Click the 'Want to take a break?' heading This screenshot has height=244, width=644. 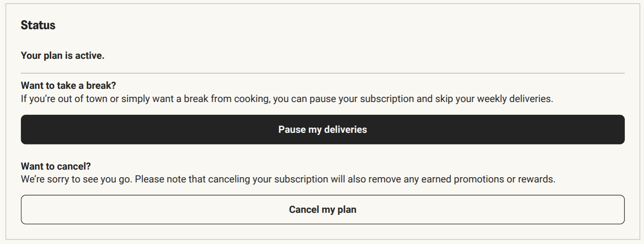[68, 86]
